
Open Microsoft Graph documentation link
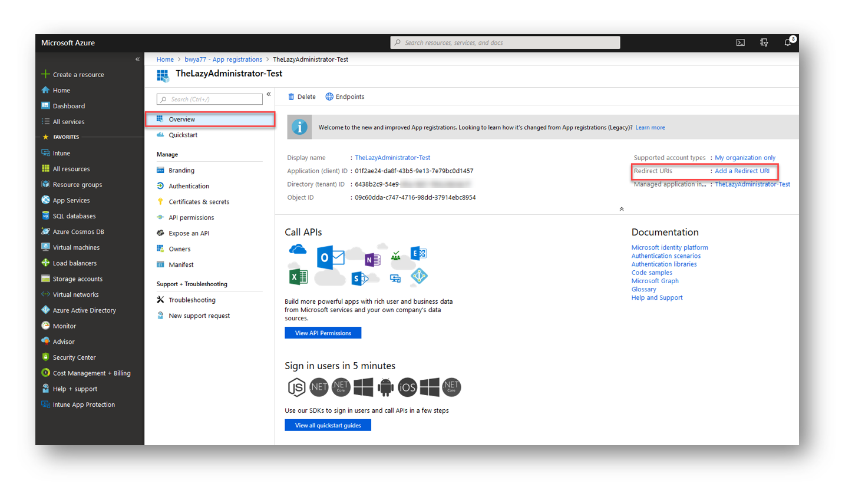pos(655,281)
